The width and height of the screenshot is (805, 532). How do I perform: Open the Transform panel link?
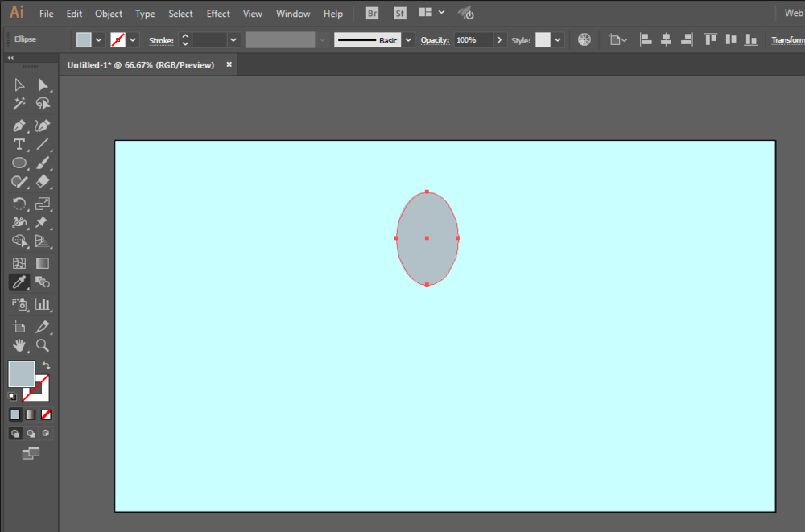pyautogui.click(x=787, y=40)
